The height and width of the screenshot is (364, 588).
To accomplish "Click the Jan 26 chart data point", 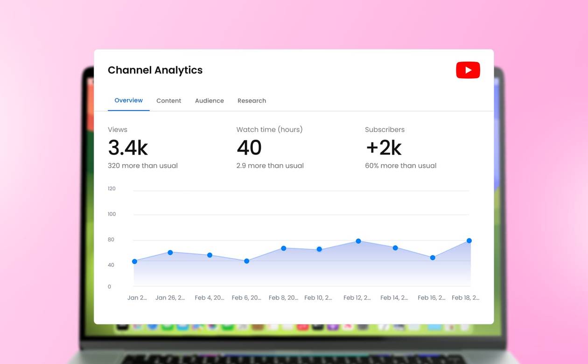I will click(x=170, y=252).
